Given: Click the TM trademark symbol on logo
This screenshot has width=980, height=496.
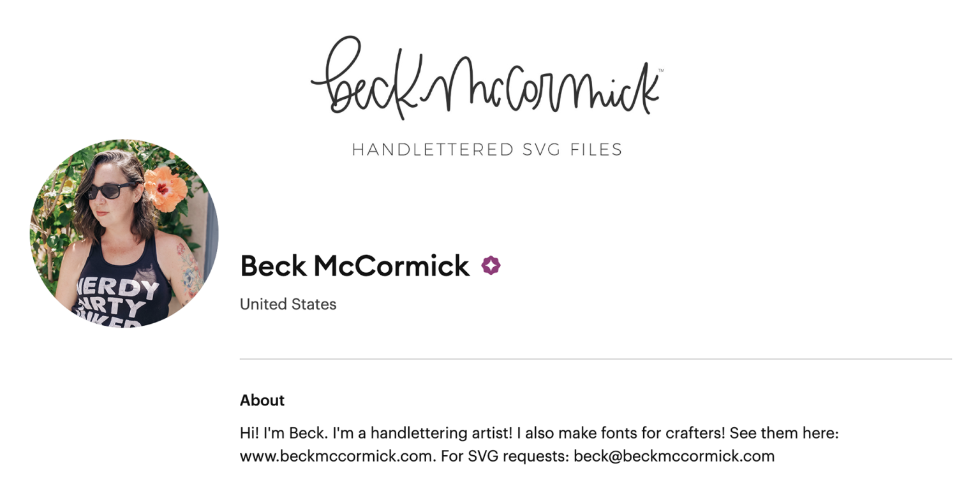Looking at the screenshot, I should click(660, 71).
